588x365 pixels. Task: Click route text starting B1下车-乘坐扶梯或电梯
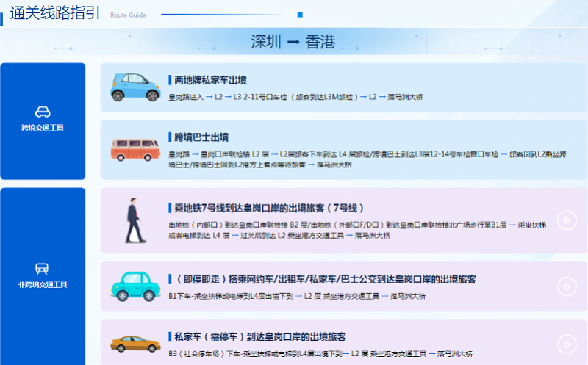click(x=297, y=296)
